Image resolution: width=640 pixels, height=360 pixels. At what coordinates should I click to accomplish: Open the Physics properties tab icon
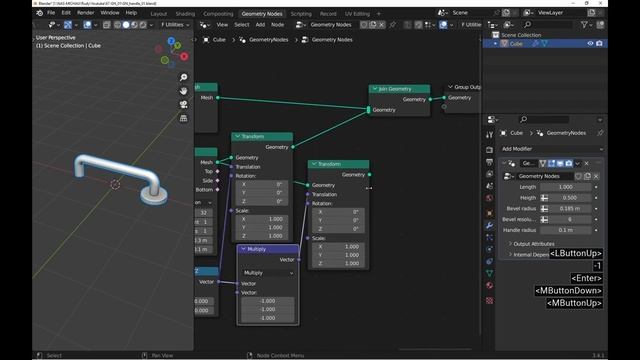(x=489, y=249)
